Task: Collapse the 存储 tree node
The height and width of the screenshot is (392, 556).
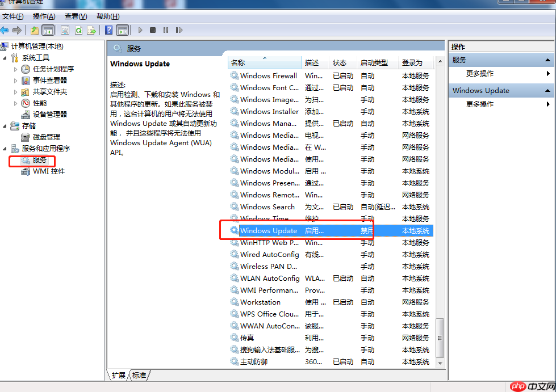Action: coord(5,126)
